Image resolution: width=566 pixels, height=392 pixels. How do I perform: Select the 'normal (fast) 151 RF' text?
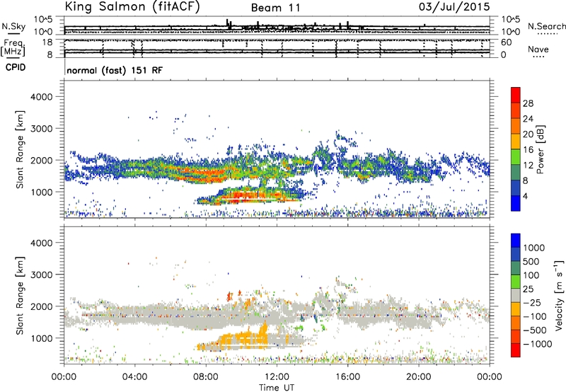115,70
